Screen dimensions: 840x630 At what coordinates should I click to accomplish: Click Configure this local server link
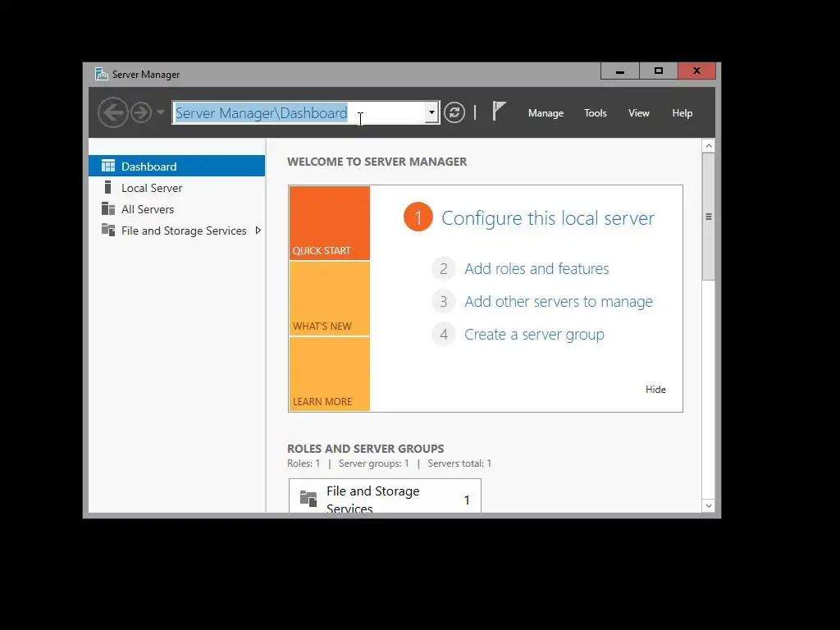click(x=547, y=218)
